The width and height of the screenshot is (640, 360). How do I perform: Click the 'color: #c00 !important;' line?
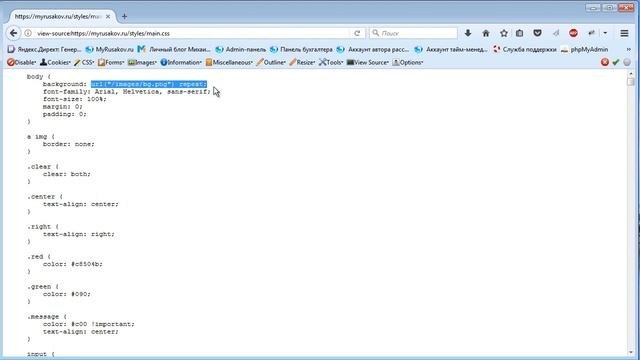point(89,324)
